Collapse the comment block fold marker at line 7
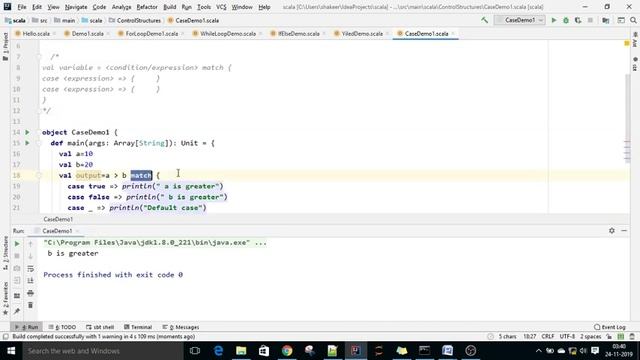Screen dimensions: 640x360 (39, 57)
